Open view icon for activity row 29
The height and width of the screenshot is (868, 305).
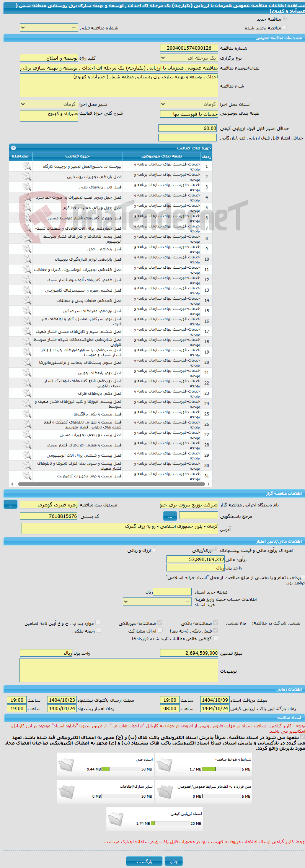pyautogui.click(x=27, y=455)
